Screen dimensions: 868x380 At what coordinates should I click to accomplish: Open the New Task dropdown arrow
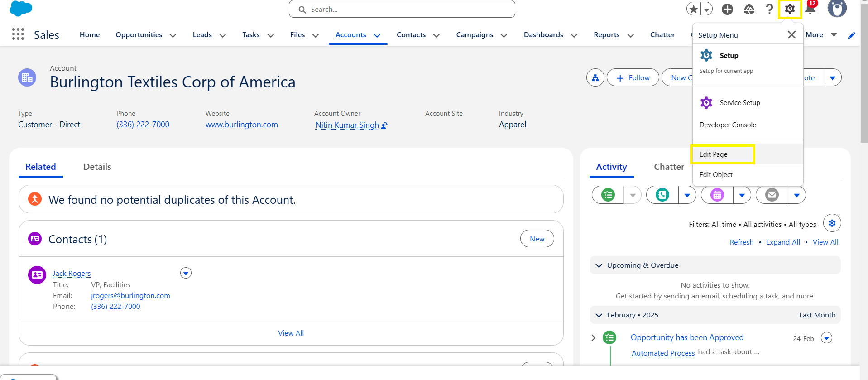click(633, 195)
